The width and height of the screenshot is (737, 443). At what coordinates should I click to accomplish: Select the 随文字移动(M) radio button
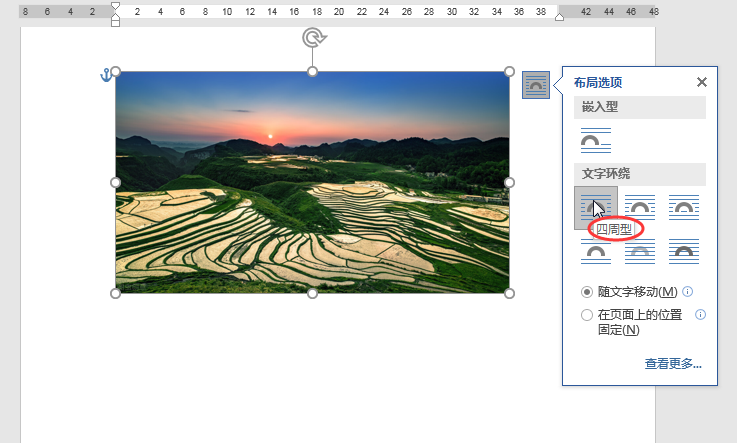tap(587, 292)
